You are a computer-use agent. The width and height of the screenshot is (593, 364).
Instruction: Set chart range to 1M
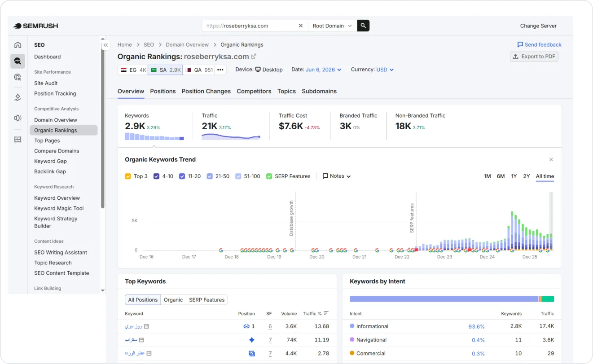[488, 176]
